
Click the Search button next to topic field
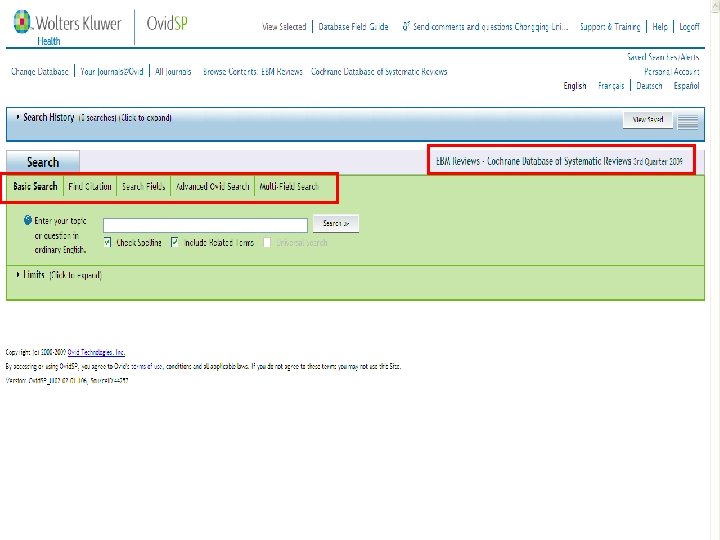pyautogui.click(x=336, y=224)
